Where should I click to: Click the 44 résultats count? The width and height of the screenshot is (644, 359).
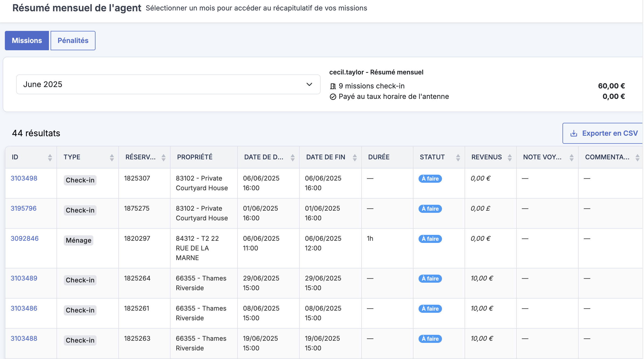36,133
